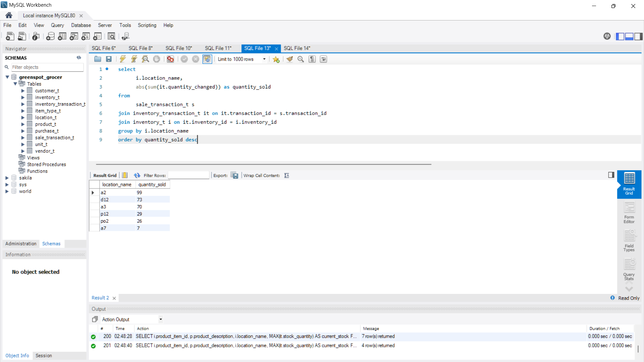Click the Home icon tab
This screenshot has height=362, width=644.
[9, 15]
